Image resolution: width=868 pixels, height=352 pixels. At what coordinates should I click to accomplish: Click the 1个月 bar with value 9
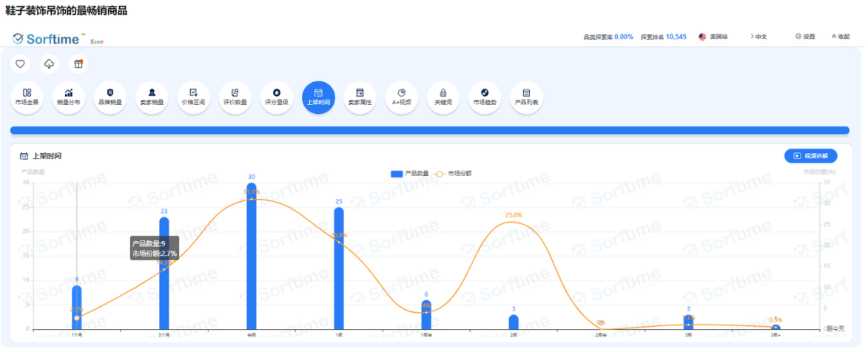pos(76,307)
